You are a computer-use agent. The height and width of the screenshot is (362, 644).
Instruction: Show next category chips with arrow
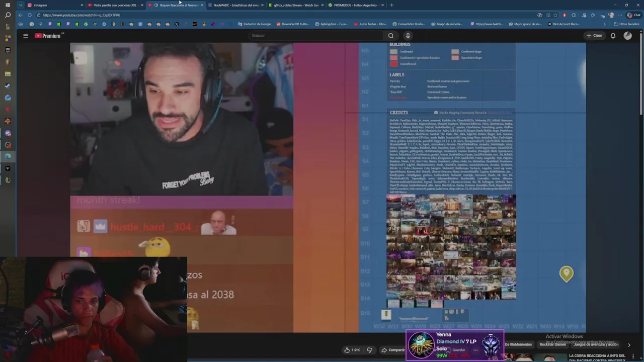tap(628, 345)
